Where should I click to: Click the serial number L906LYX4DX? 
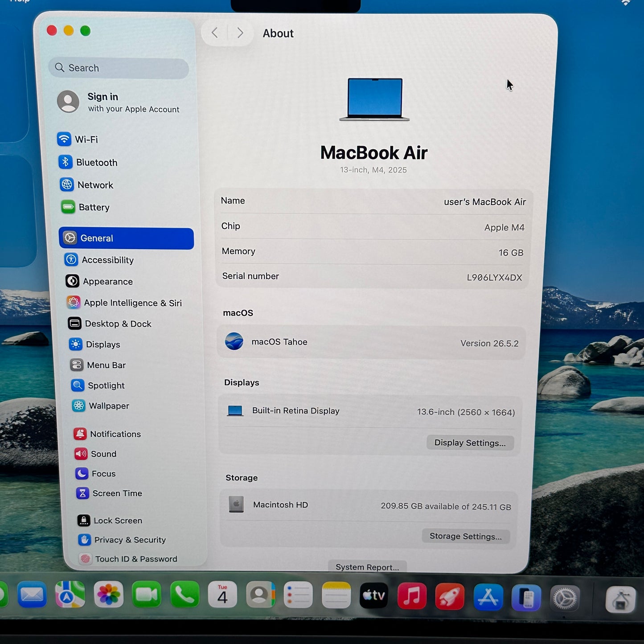tap(494, 277)
